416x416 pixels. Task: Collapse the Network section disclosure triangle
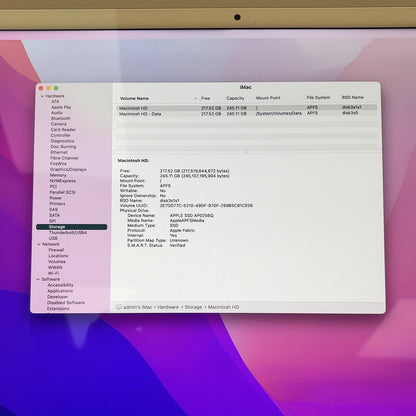[x=39, y=244]
